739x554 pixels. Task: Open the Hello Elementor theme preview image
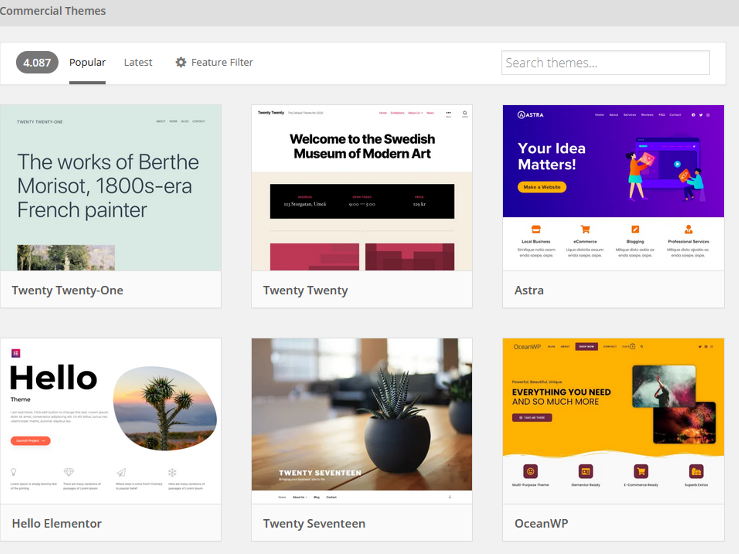point(111,421)
